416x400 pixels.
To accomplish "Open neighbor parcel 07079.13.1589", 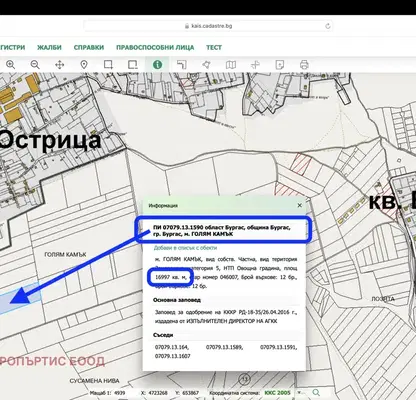I will (224, 347).
